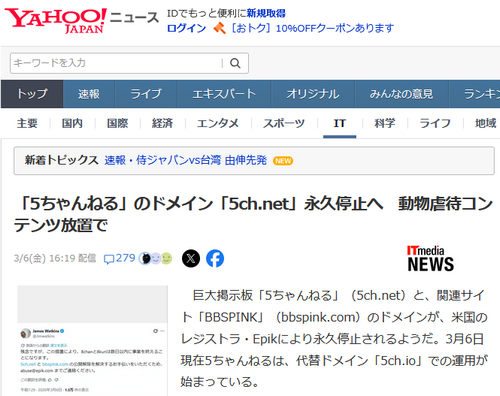500x396 pixels.
Task: Click the ニュース text beside logo
Action: (134, 18)
